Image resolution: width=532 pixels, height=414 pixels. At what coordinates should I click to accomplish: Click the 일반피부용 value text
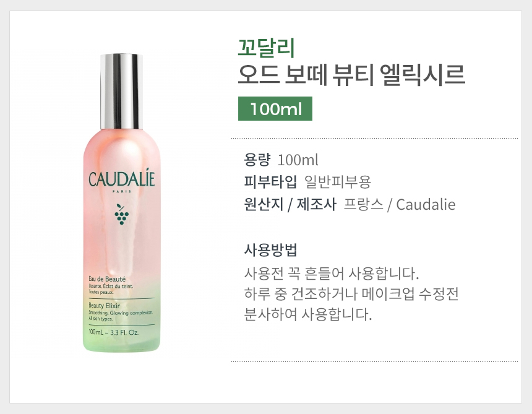pos(338,182)
